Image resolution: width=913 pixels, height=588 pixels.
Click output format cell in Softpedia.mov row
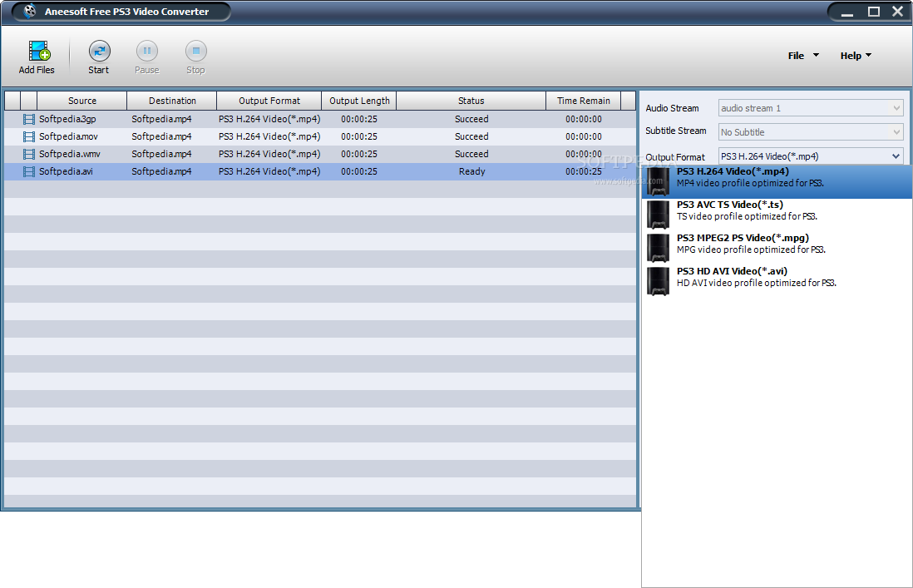269,136
